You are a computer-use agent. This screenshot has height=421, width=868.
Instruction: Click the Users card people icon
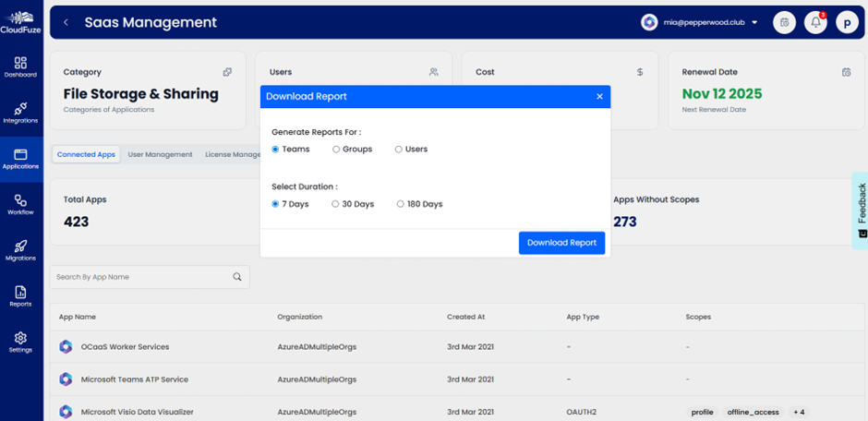pyautogui.click(x=433, y=72)
